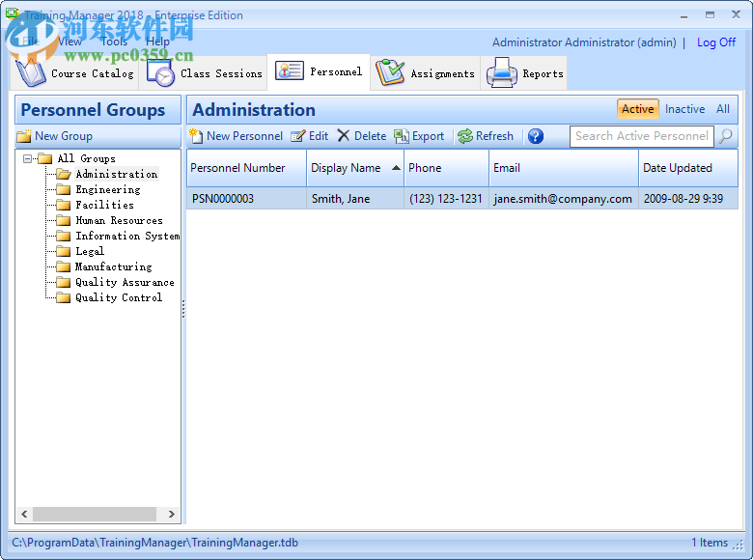Click the Quality Control folder icon
Viewport: 753px width, 560px height.
point(64,297)
